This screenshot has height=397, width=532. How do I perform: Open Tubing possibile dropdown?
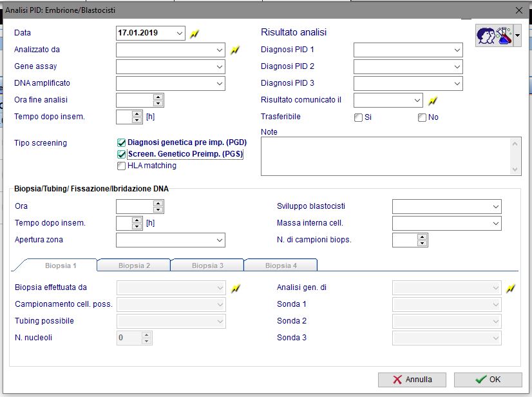pyautogui.click(x=220, y=321)
